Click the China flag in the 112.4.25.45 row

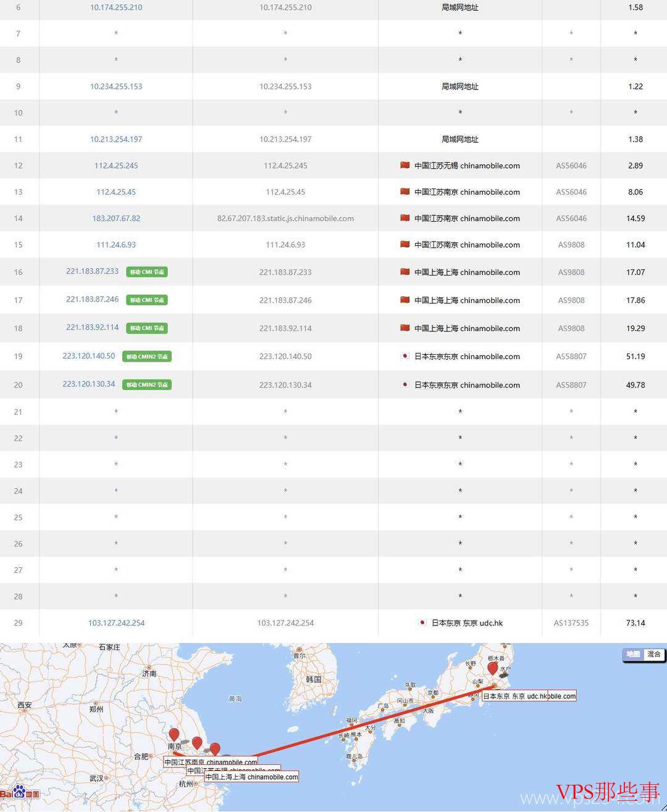click(405, 192)
